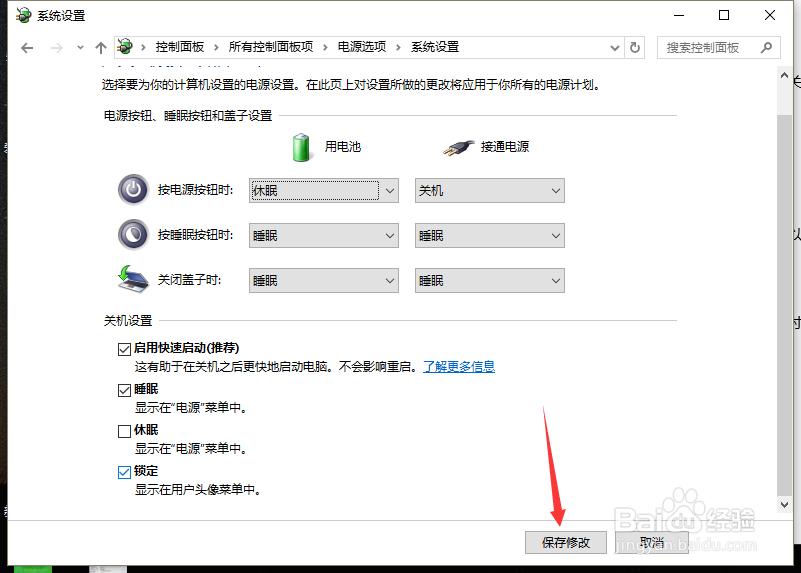Click the plug icon next to 接通电源
The image size is (801, 573).
point(458,148)
